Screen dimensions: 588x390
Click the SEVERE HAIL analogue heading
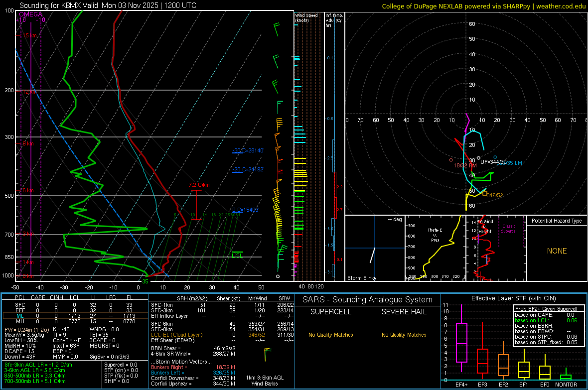404,312
